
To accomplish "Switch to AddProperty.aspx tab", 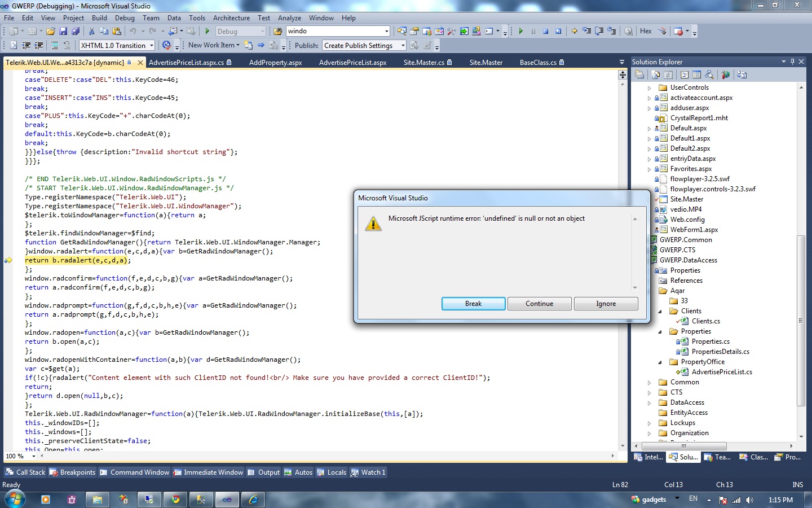I will (x=276, y=62).
